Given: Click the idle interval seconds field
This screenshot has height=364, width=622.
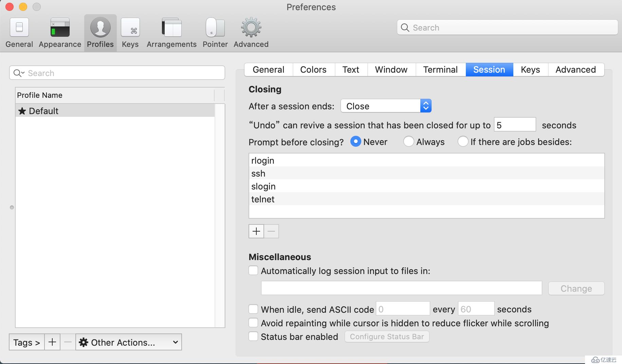Looking at the screenshot, I should tap(476, 309).
